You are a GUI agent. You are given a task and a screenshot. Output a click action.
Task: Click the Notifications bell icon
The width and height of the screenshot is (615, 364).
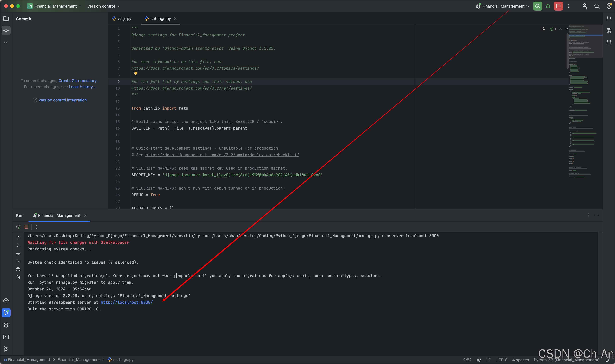point(609,19)
